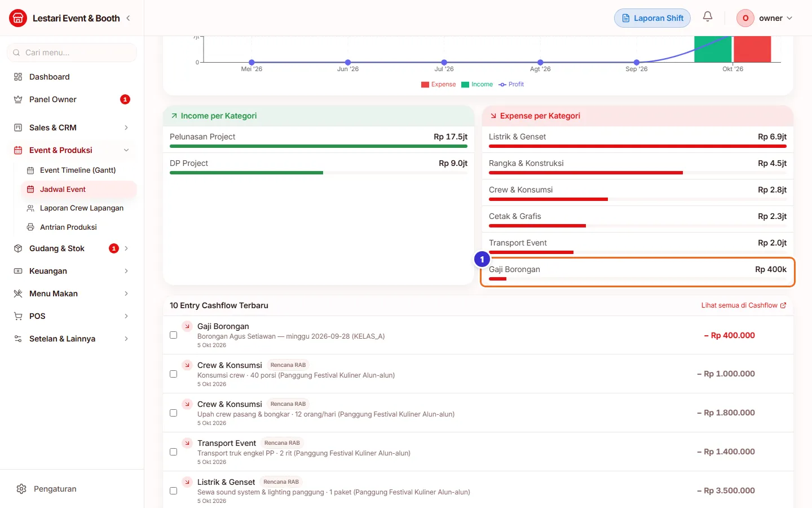The width and height of the screenshot is (812, 508).
Task: Click the Sales & CRM icon
Action: coord(18,128)
